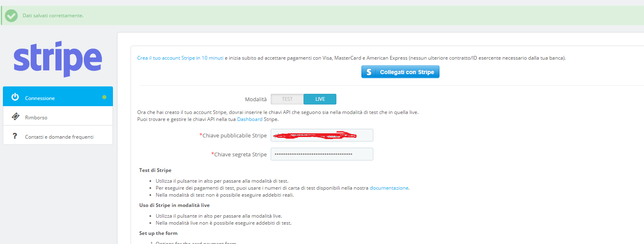
Task: Click the Connessione power icon
Action: tap(15, 97)
